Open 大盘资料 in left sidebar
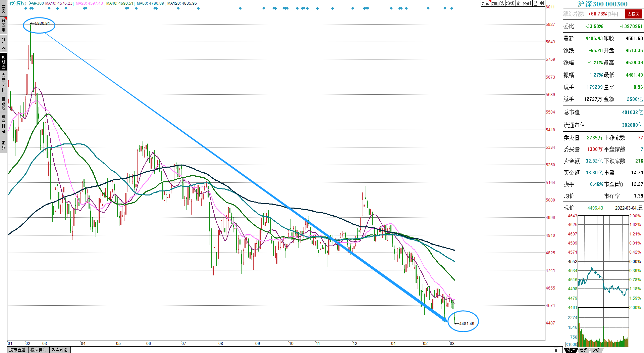Image resolution: width=644 pixels, height=353 pixels. [x=3, y=82]
